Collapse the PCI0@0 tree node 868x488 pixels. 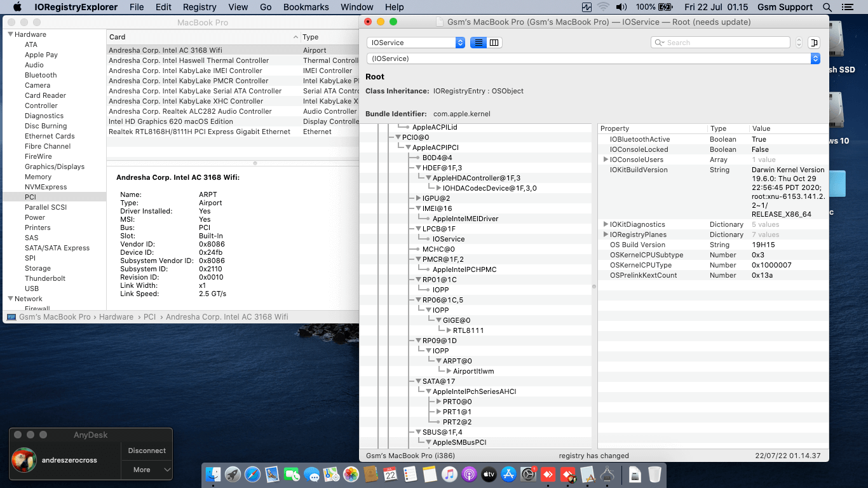click(398, 137)
